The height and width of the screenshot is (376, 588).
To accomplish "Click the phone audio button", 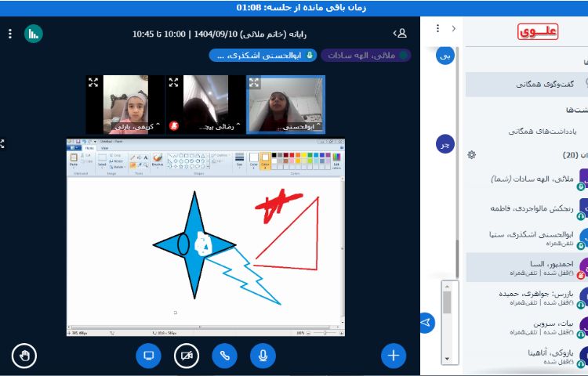I will coord(224,356).
